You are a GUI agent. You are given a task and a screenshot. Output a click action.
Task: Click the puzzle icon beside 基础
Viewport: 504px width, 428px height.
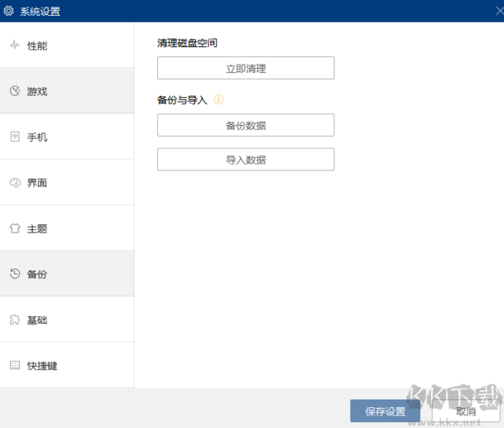(15, 320)
